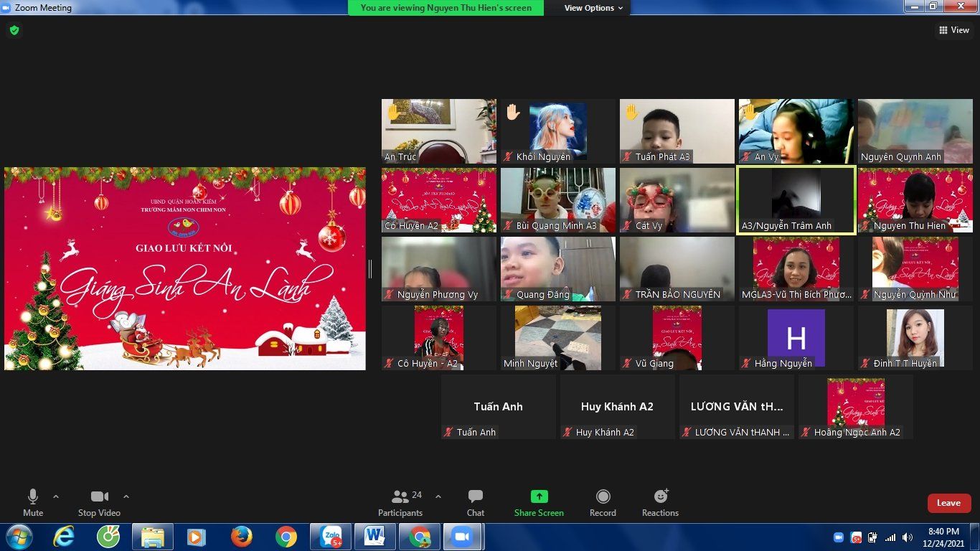Mute the microphone
This screenshot has width=980, height=551.
click(x=33, y=502)
